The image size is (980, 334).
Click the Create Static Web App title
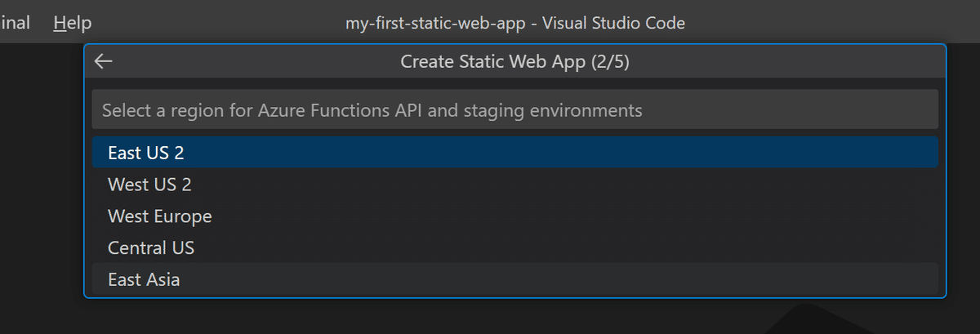point(514,62)
